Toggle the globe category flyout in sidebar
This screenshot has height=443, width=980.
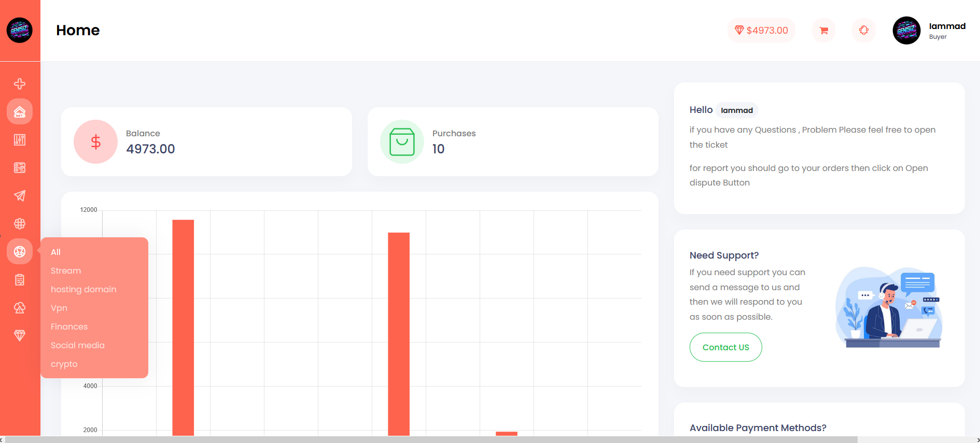click(20, 252)
